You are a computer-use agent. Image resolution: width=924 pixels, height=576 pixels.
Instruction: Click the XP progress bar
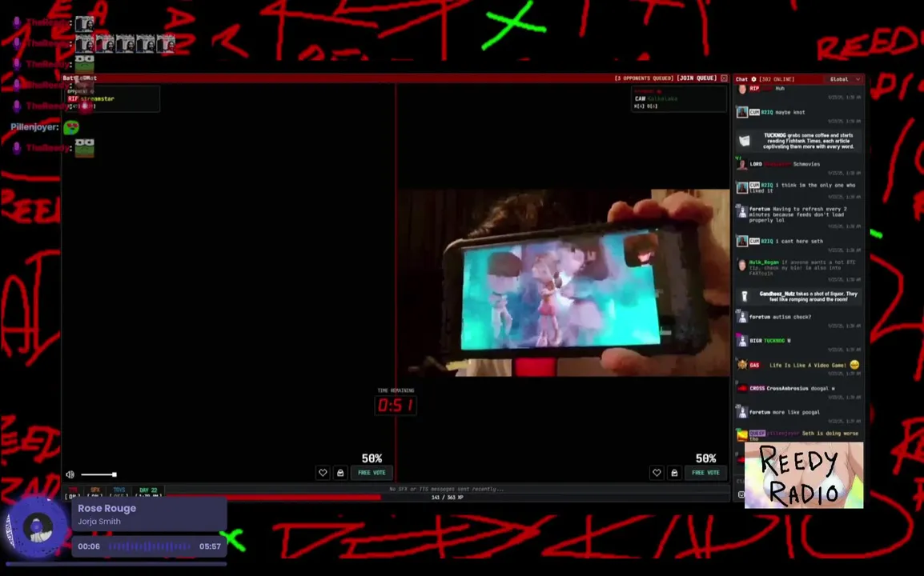tap(447, 498)
